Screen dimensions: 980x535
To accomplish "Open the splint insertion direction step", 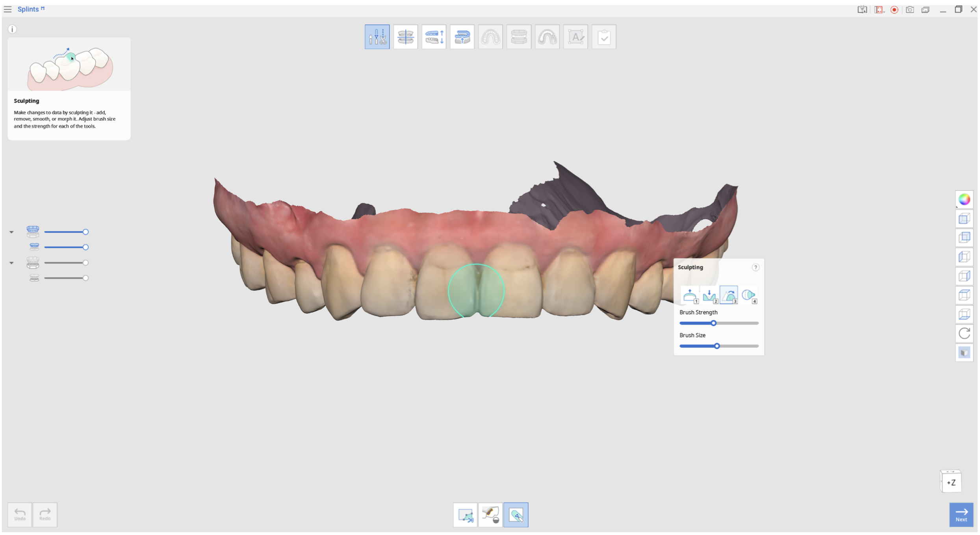I will (462, 37).
